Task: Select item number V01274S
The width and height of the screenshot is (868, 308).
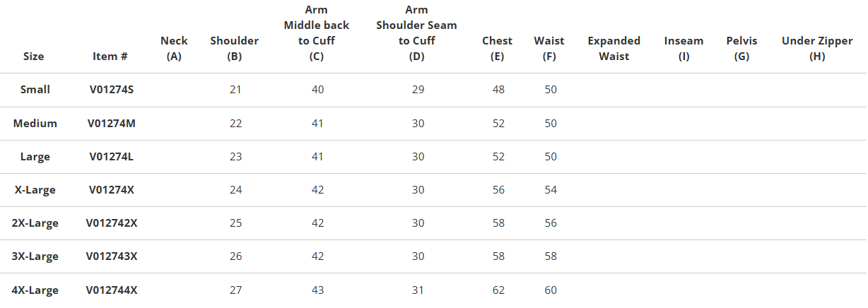Action: [x=110, y=90]
